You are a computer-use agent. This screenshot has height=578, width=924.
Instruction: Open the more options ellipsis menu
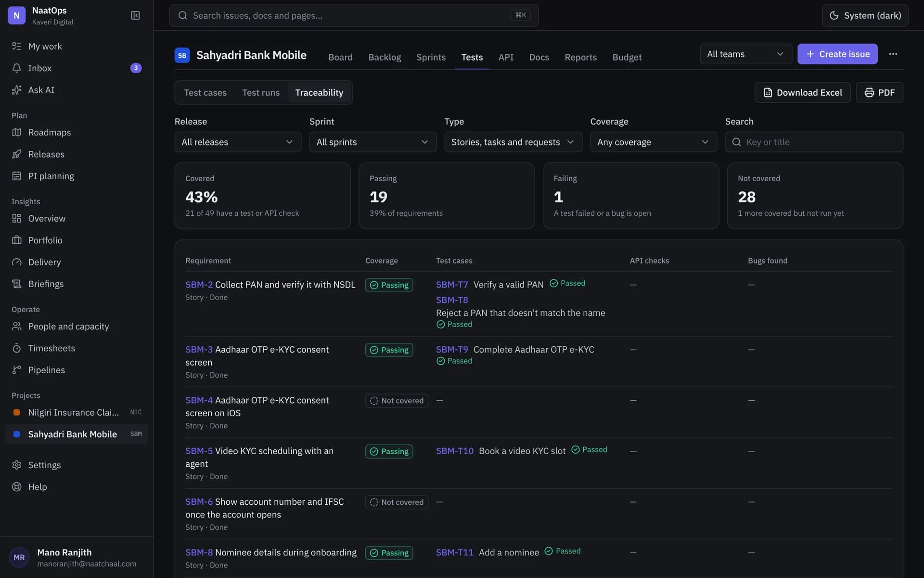[x=893, y=54]
